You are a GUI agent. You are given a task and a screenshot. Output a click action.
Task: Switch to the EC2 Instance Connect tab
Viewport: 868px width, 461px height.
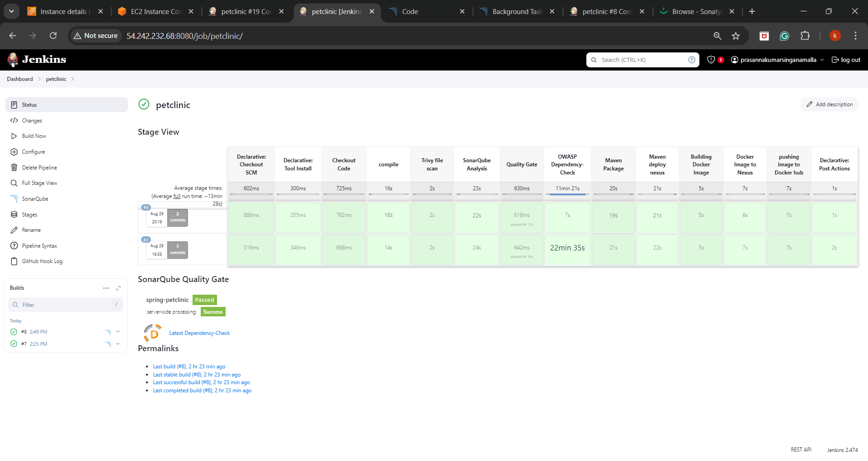155,12
